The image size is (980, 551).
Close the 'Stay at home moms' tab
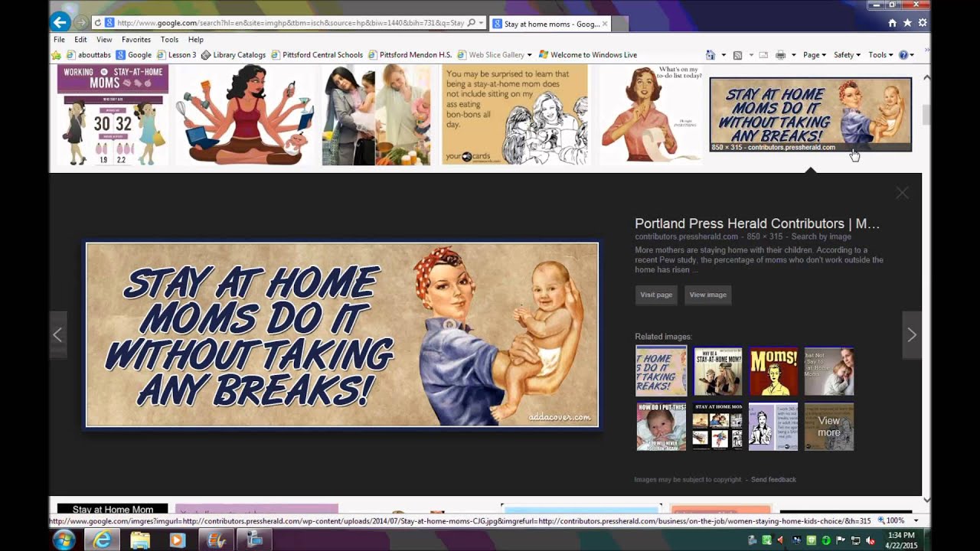point(605,24)
